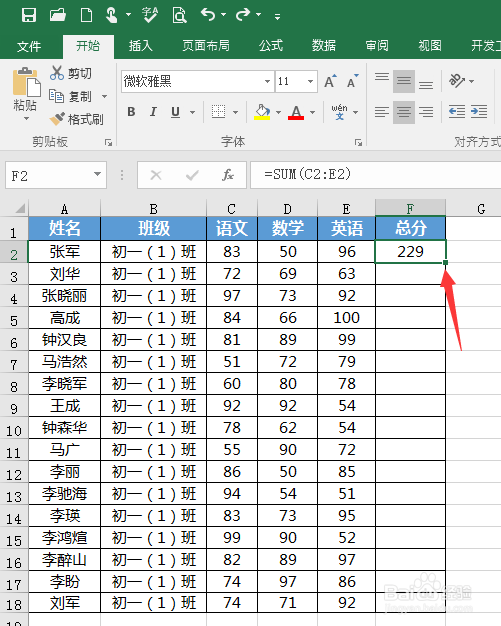Click the select-all corner button
This screenshot has width=501, height=626.
(19, 208)
